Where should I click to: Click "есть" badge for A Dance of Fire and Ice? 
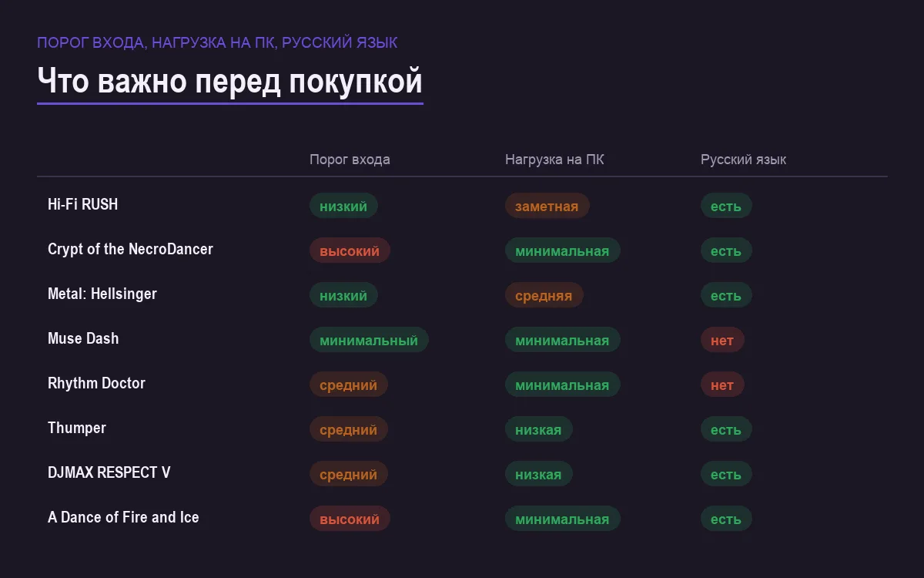[x=726, y=519]
